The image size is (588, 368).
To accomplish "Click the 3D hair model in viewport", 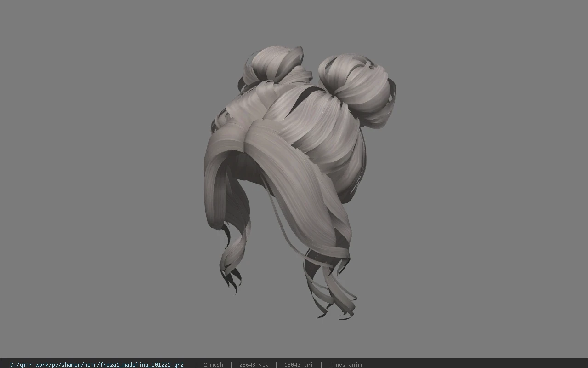I will point(300,182).
